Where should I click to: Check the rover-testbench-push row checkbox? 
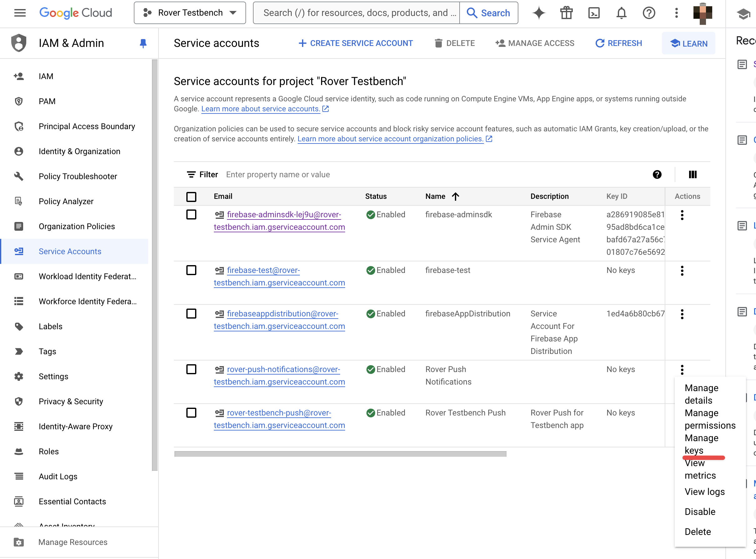point(191,413)
